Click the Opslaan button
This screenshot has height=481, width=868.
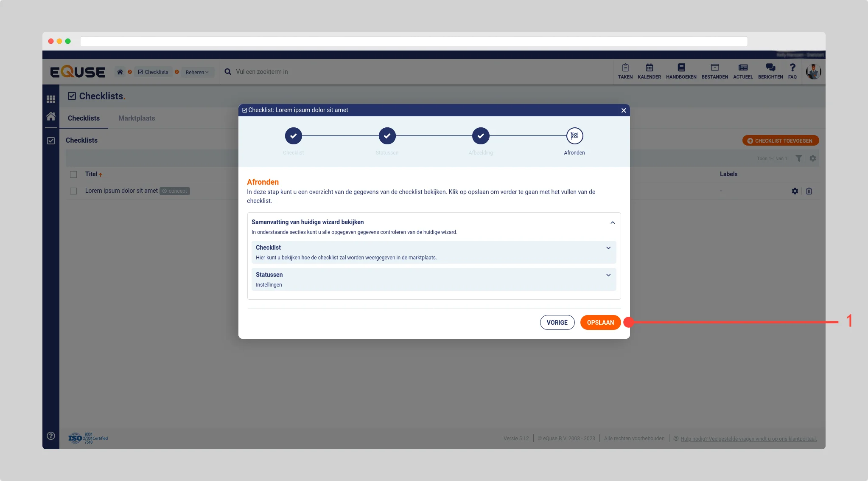click(x=600, y=322)
